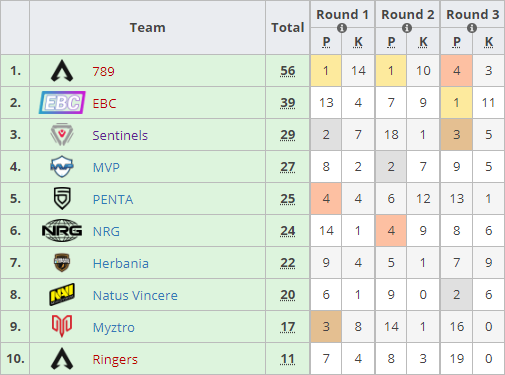Click the MVP team logo
The height and width of the screenshot is (375, 505).
coord(62,166)
